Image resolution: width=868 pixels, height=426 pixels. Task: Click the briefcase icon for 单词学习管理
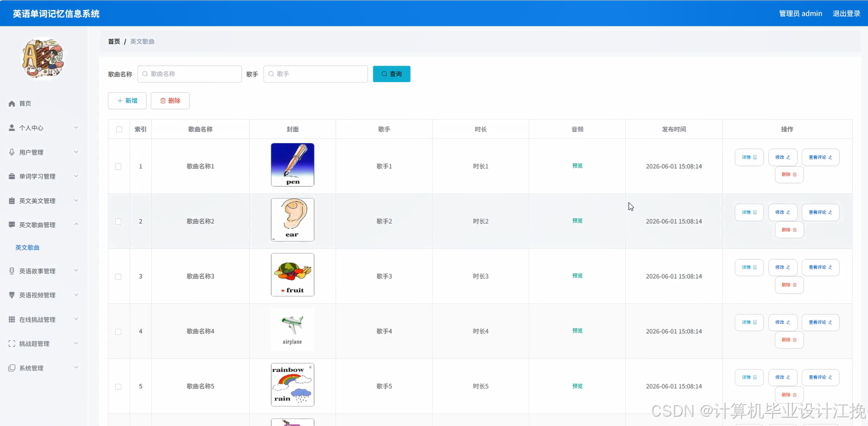pyautogui.click(x=12, y=176)
